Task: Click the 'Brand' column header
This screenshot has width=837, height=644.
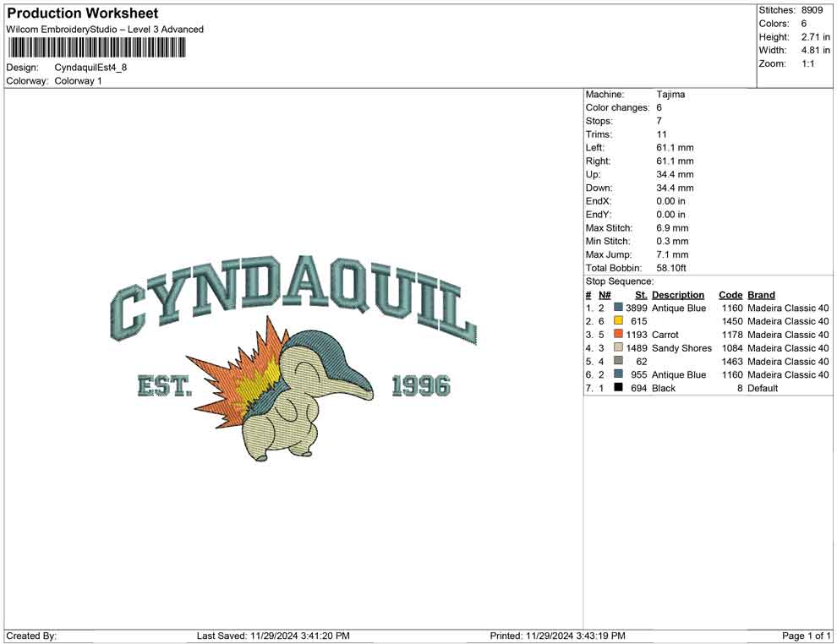Action: click(x=761, y=295)
